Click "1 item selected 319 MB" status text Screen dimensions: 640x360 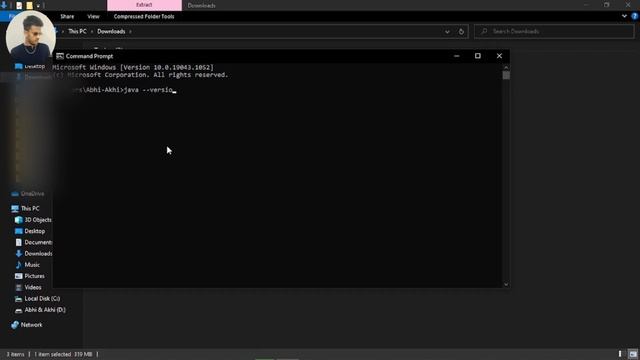pos(63,354)
